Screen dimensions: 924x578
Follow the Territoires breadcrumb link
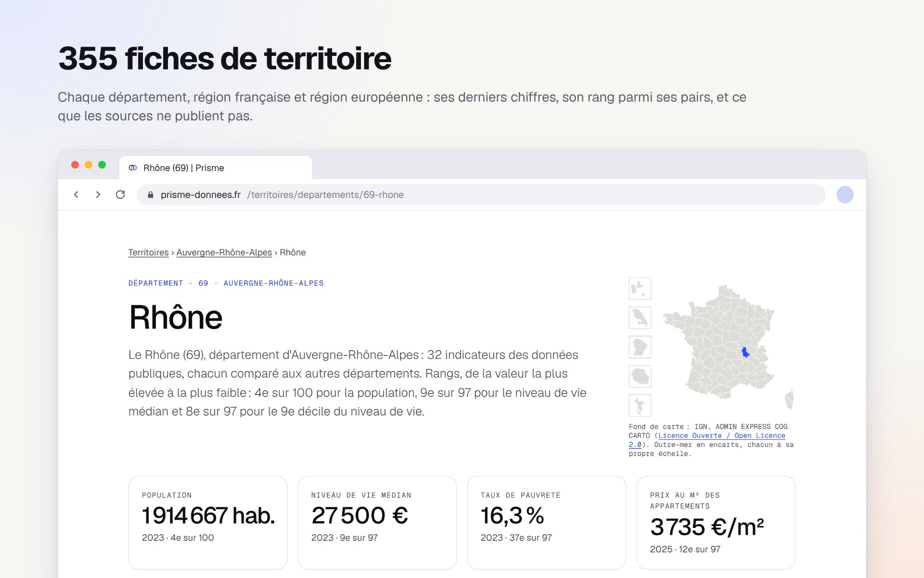click(148, 252)
